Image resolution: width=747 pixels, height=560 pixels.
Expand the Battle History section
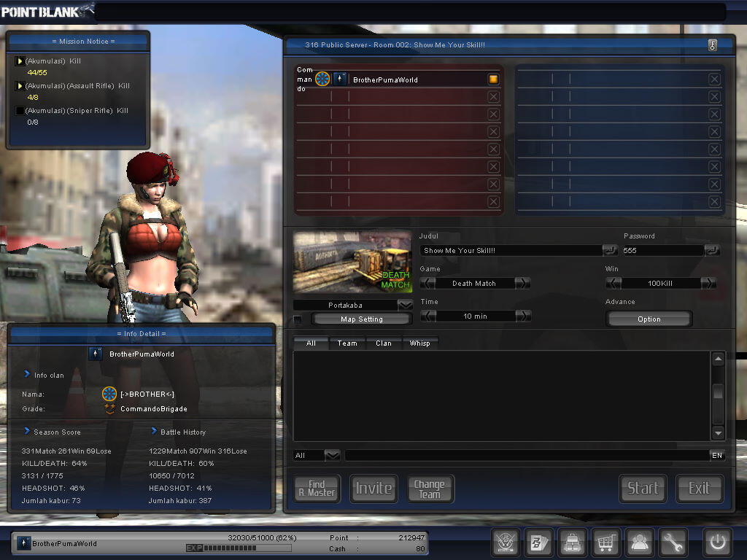point(154,431)
